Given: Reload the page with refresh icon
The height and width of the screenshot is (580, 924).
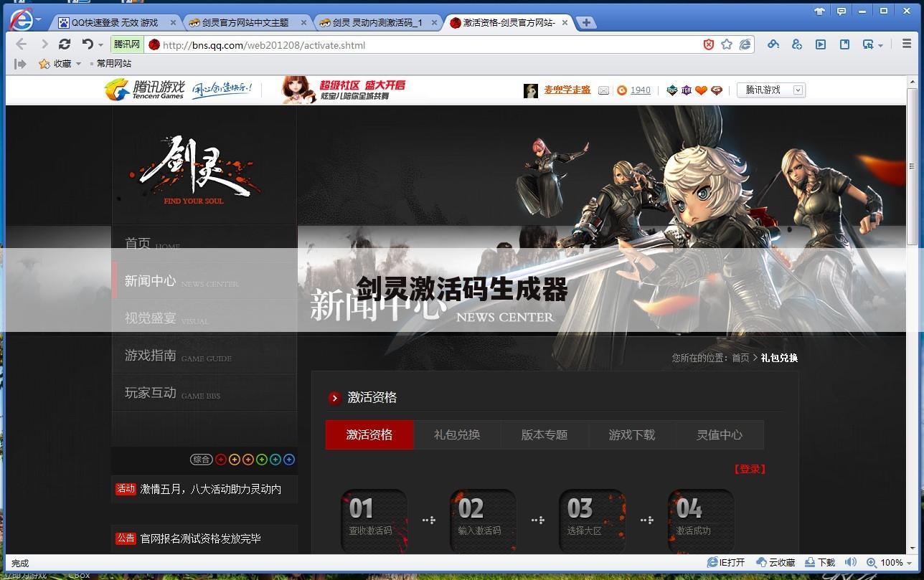Looking at the screenshot, I should (65, 44).
